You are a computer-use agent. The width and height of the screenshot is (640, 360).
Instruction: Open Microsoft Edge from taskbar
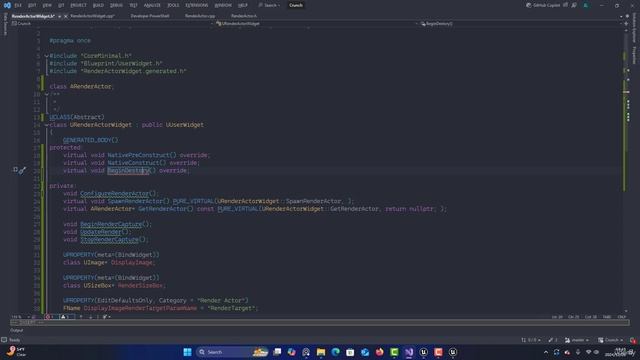(336, 352)
